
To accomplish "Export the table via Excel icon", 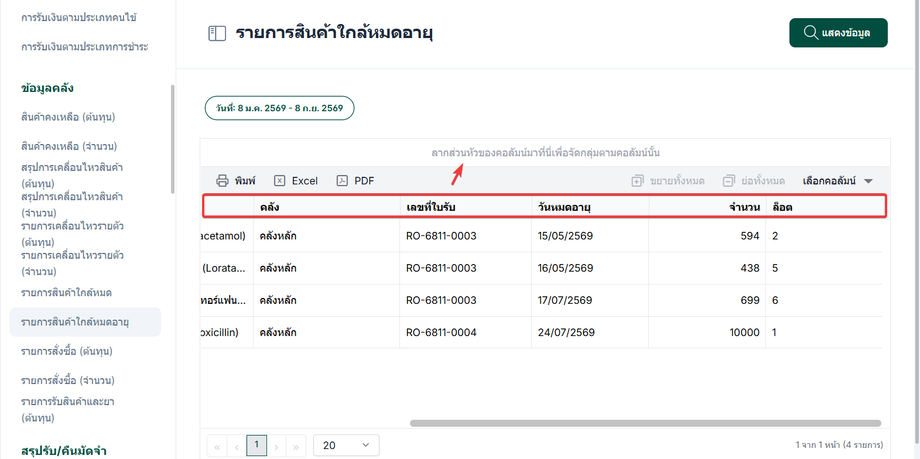I will (280, 181).
